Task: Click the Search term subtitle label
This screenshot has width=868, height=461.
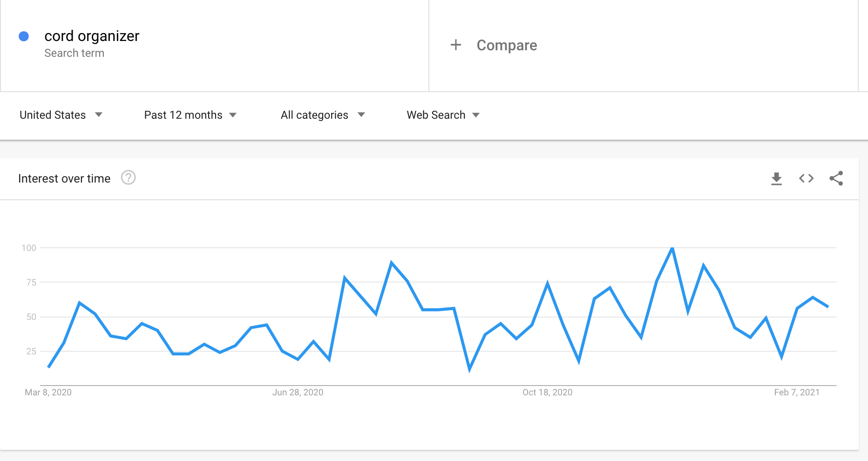Action: pyautogui.click(x=74, y=54)
